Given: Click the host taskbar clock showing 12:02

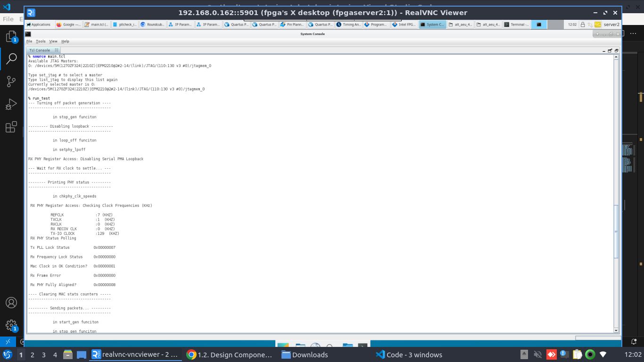Looking at the screenshot, I should (633, 354).
